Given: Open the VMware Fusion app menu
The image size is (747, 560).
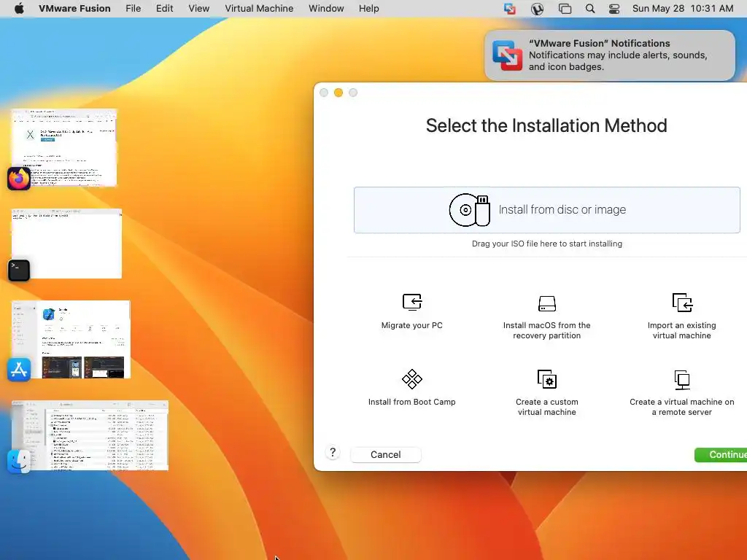Looking at the screenshot, I should [x=74, y=9].
